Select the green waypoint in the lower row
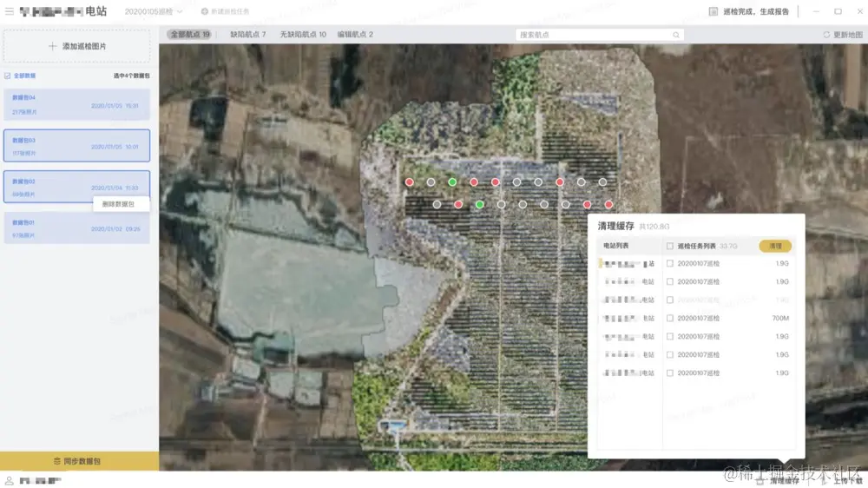The width and height of the screenshot is (868, 488). click(479, 204)
